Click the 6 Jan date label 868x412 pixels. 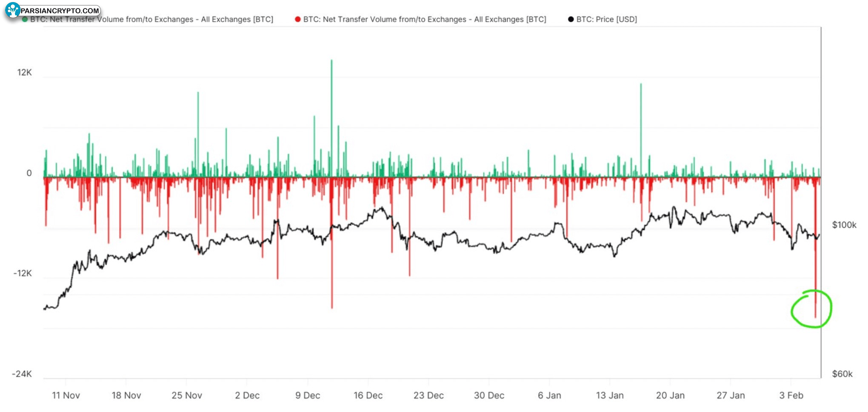point(549,395)
